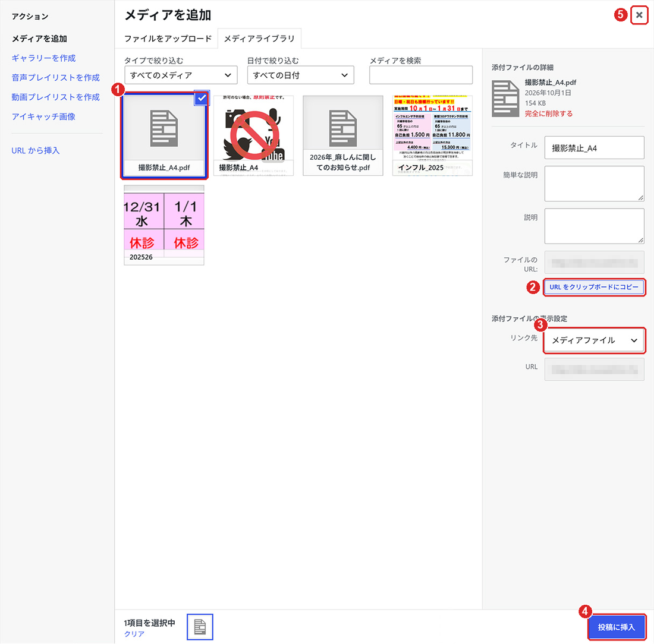Image resolution: width=654 pixels, height=644 pixels.
Task: Open 音声プレイリストを作成 in the sidebar
Action: 55,78
